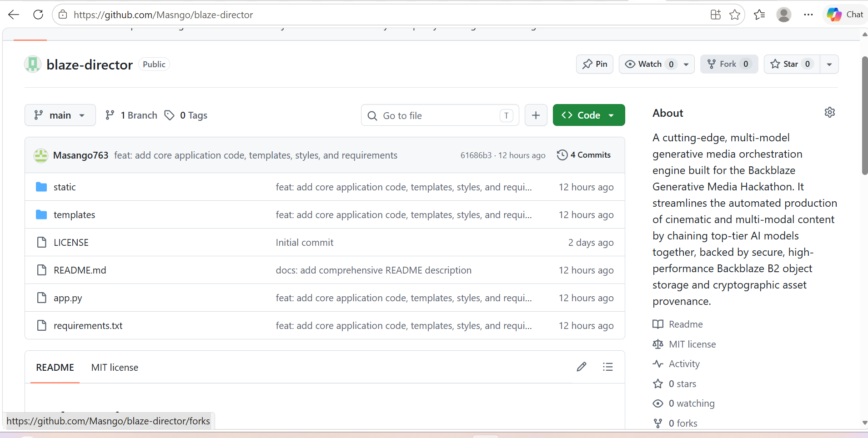
Task: View the 4 Commits history
Action: click(x=584, y=155)
